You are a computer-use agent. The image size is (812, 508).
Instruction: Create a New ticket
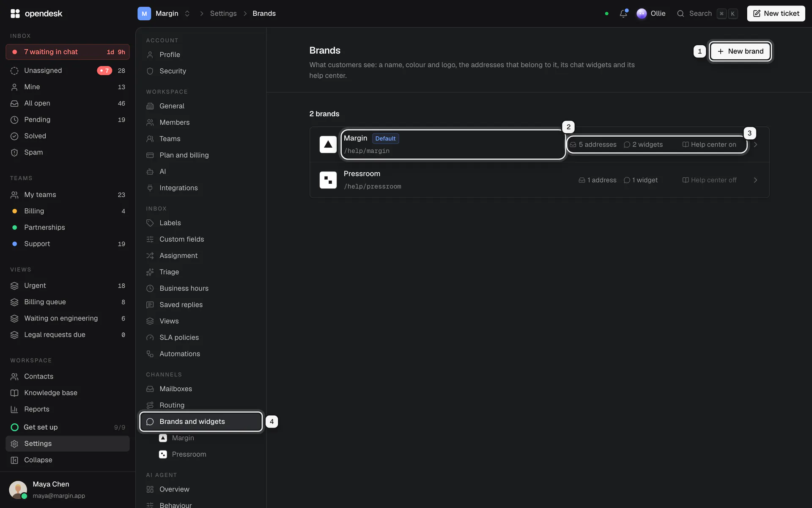(776, 14)
